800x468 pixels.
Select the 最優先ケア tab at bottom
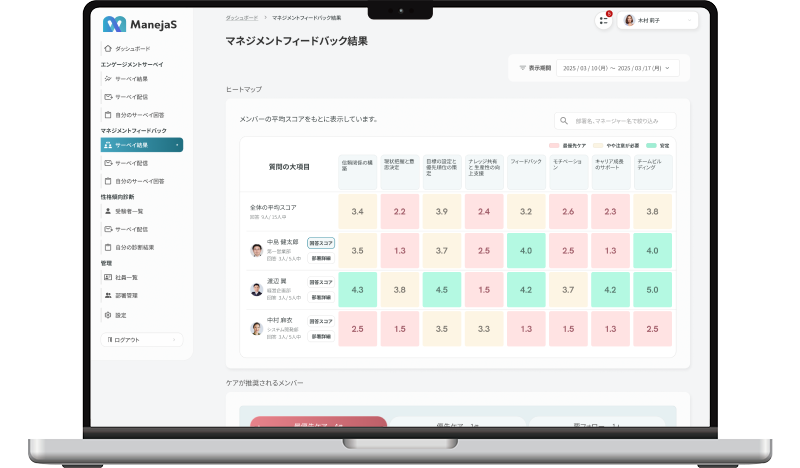tap(318, 422)
